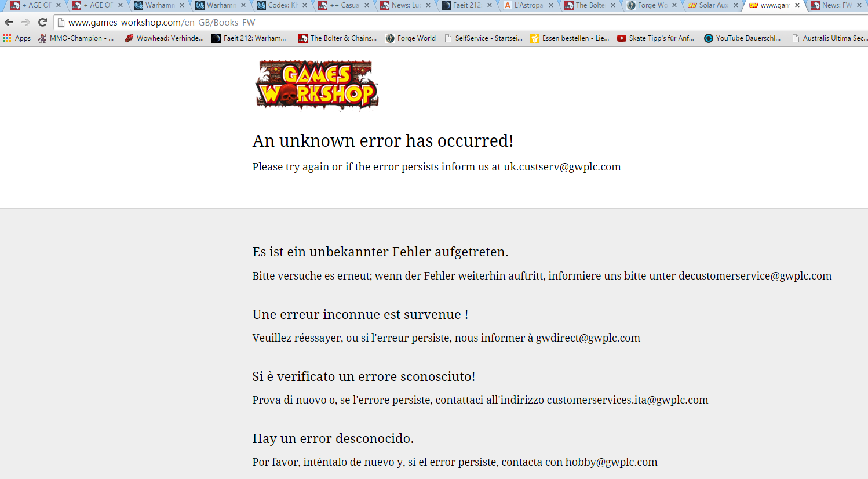The image size is (868, 479).
Task: Click the browser forward arrow
Action: click(x=25, y=22)
